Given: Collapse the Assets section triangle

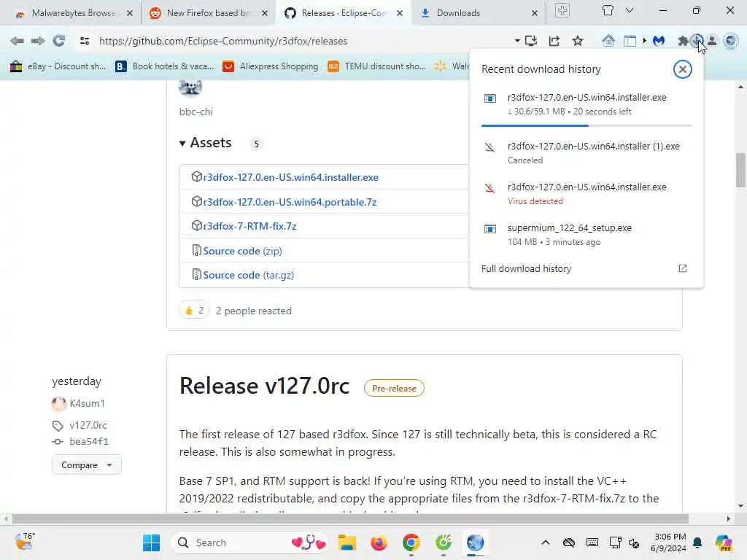Looking at the screenshot, I should [x=182, y=144].
